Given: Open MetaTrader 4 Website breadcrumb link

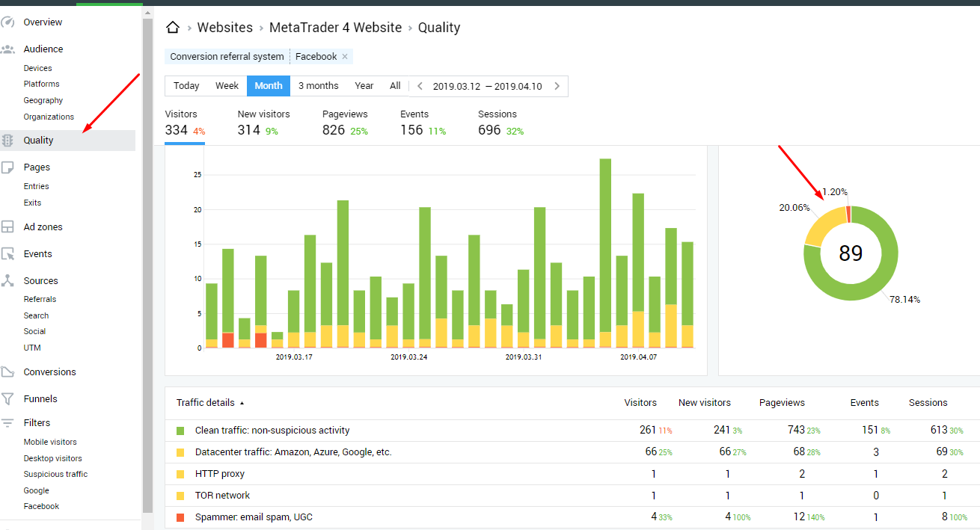Looking at the screenshot, I should [336, 28].
